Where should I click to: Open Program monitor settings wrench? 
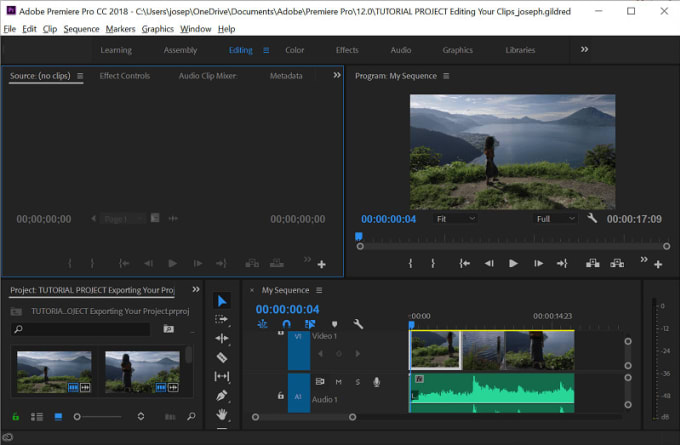click(592, 218)
